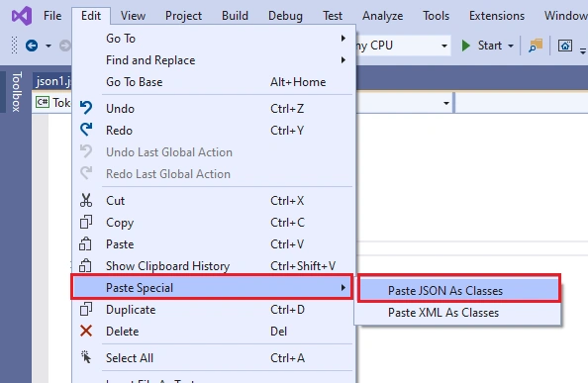Open the Test menu
The height and width of the screenshot is (383, 588).
click(x=333, y=16)
